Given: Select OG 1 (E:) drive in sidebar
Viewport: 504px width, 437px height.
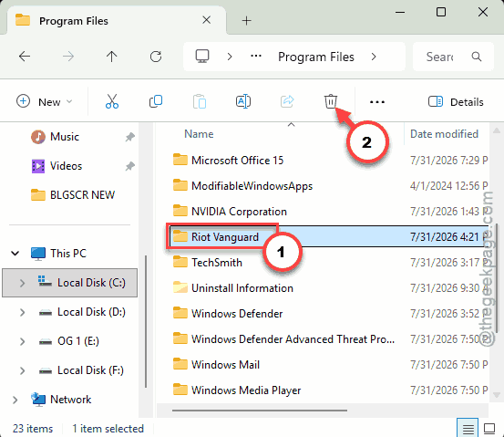Looking at the screenshot, I should coord(78,341).
